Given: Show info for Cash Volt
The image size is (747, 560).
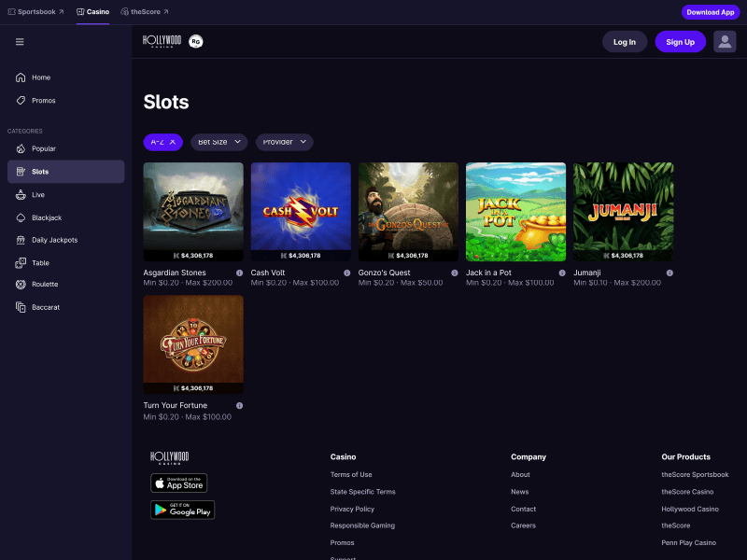Looking at the screenshot, I should [347, 273].
